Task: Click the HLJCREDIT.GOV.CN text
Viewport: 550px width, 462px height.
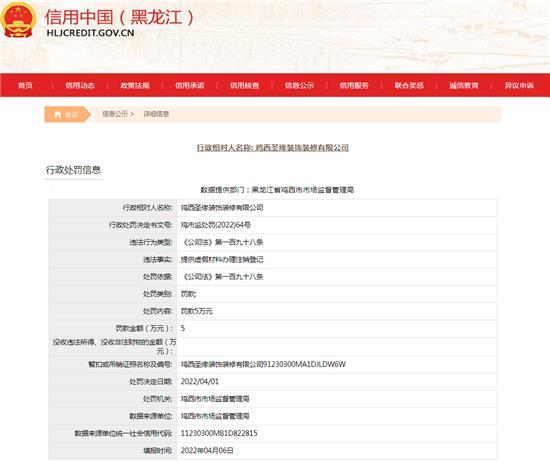Action: tap(90, 33)
